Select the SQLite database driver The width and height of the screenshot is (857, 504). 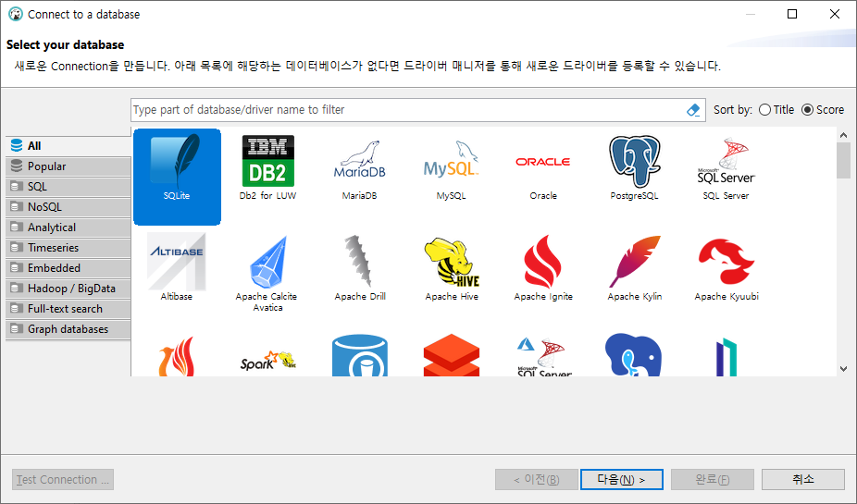click(x=177, y=177)
